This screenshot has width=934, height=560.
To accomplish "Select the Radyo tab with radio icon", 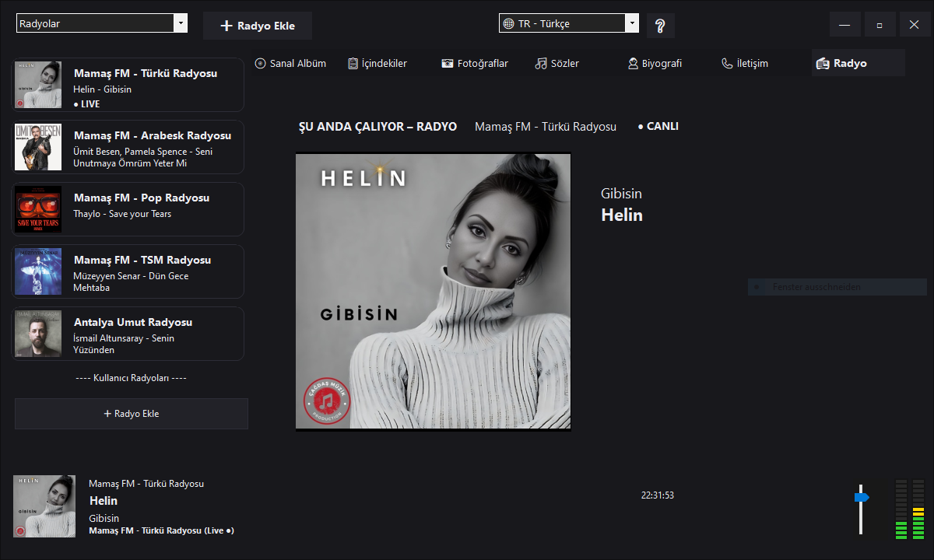I will point(842,64).
